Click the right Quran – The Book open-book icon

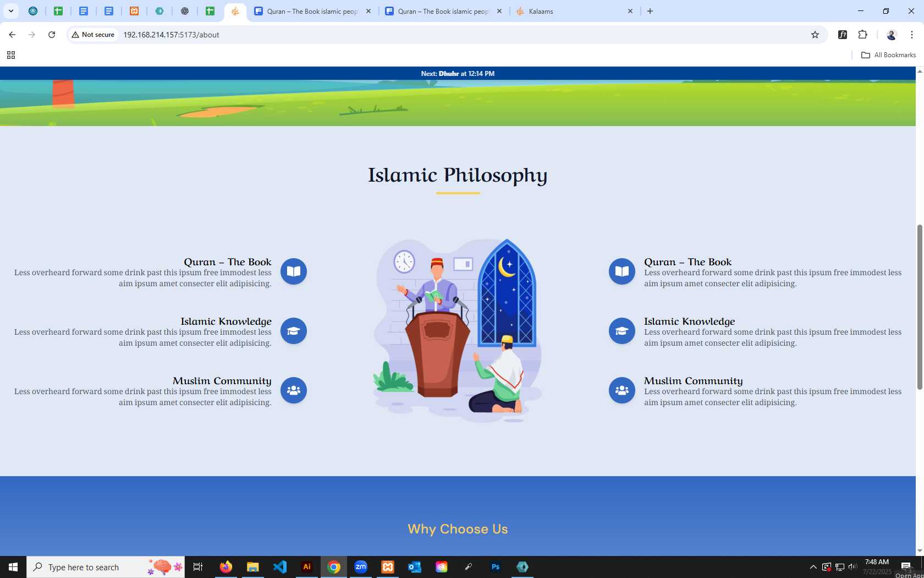tap(622, 271)
